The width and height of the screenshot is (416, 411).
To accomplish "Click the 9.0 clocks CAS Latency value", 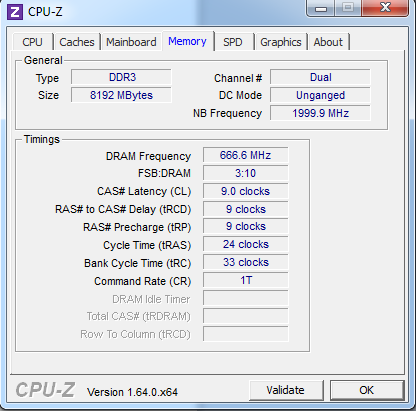I will coord(246,191).
